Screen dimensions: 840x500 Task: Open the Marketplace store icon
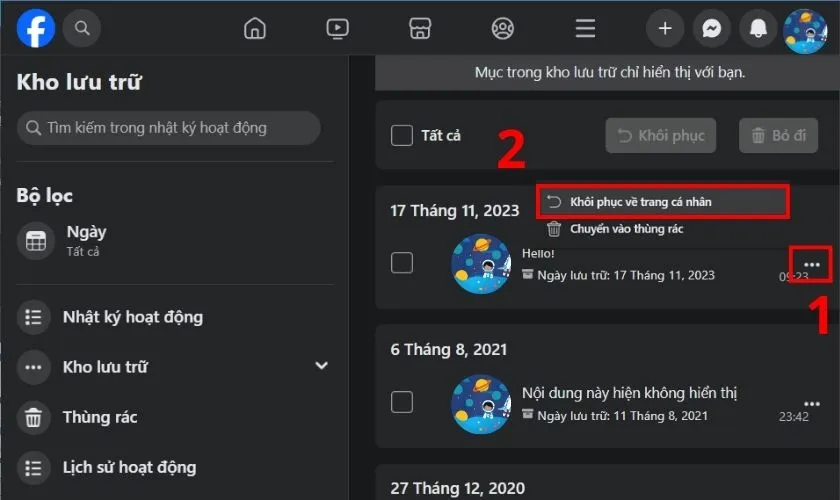point(420,28)
